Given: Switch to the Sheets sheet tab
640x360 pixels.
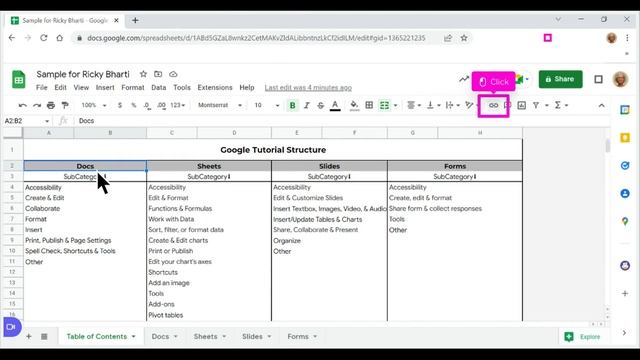Looking at the screenshot, I should tap(205, 336).
